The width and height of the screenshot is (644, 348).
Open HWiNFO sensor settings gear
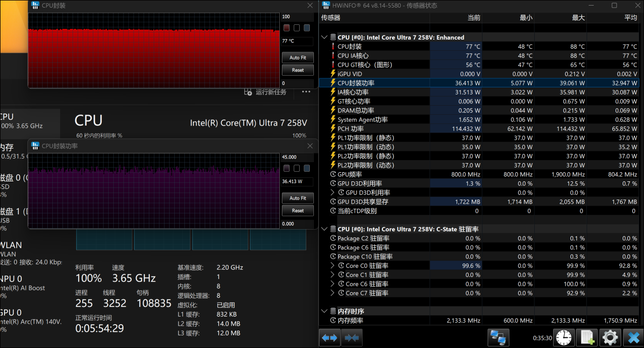pos(609,337)
